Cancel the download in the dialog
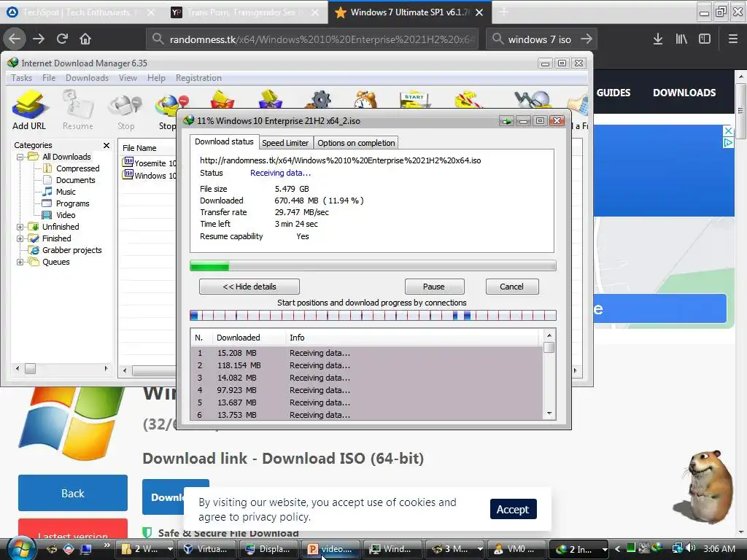Image resolution: width=747 pixels, height=560 pixels. [x=511, y=287]
